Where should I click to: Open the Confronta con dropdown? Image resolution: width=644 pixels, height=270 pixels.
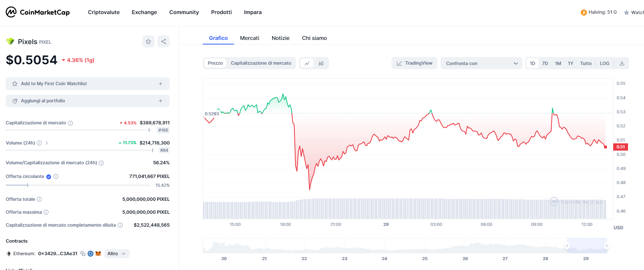pos(481,64)
